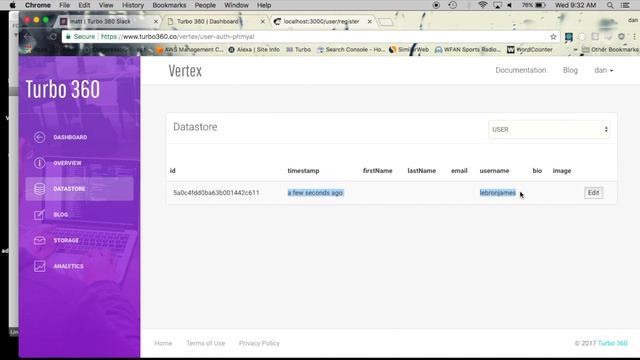The width and height of the screenshot is (640, 360).
Task: Open the Privacy Policy link
Action: (x=259, y=343)
